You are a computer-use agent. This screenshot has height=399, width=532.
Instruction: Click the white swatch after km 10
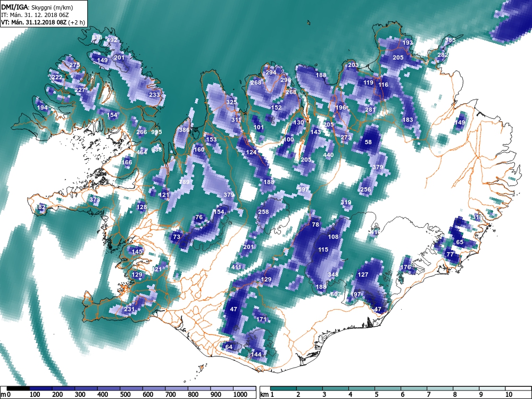518,388
